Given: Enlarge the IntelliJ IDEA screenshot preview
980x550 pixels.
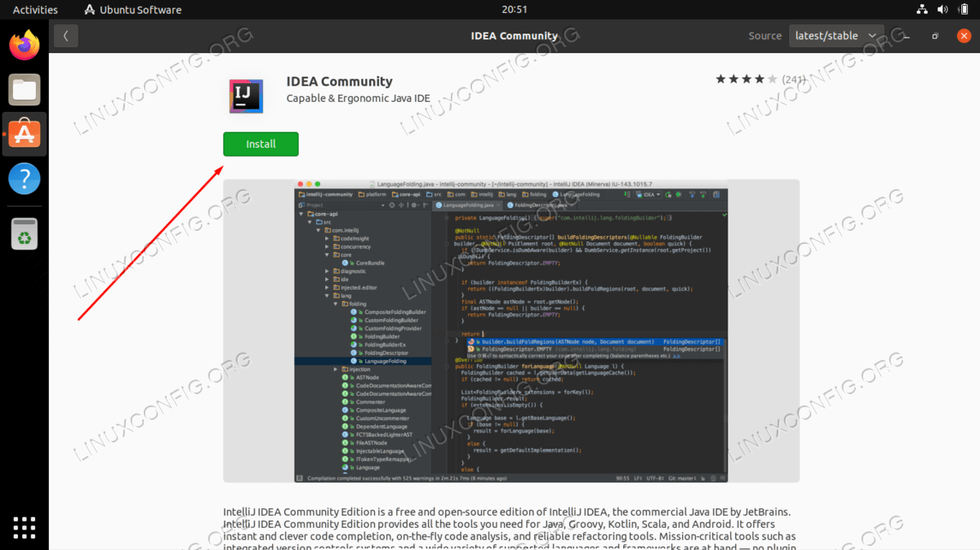Looking at the screenshot, I should point(511,331).
